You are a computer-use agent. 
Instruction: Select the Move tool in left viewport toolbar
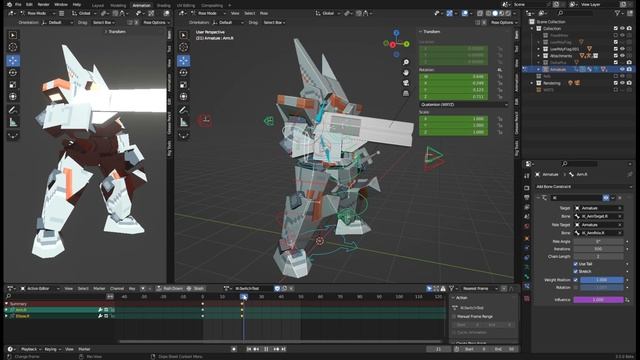tap(13, 61)
